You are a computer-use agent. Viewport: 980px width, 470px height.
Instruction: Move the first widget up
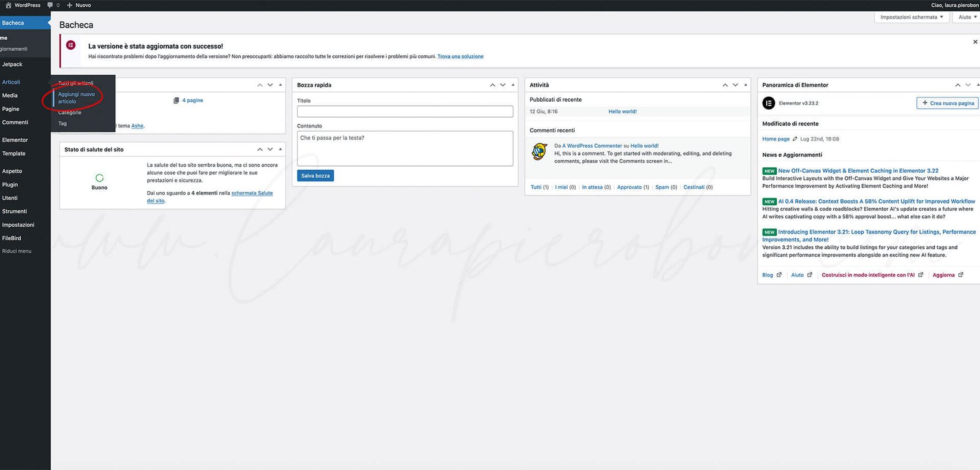(x=260, y=85)
